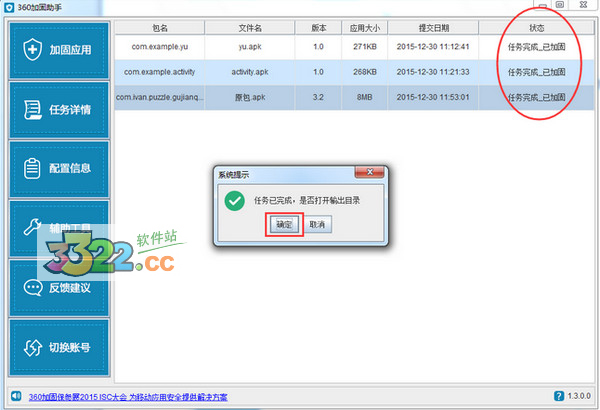Close the 360加固助手 main window
This screenshot has width=600, height=410.
pos(583,5)
